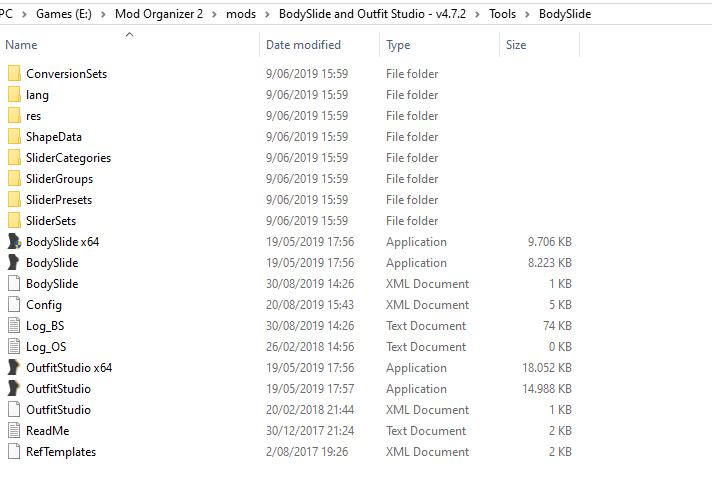This screenshot has height=499, width=712.
Task: Click date 2/08/2017 19:26
Action: [307, 451]
